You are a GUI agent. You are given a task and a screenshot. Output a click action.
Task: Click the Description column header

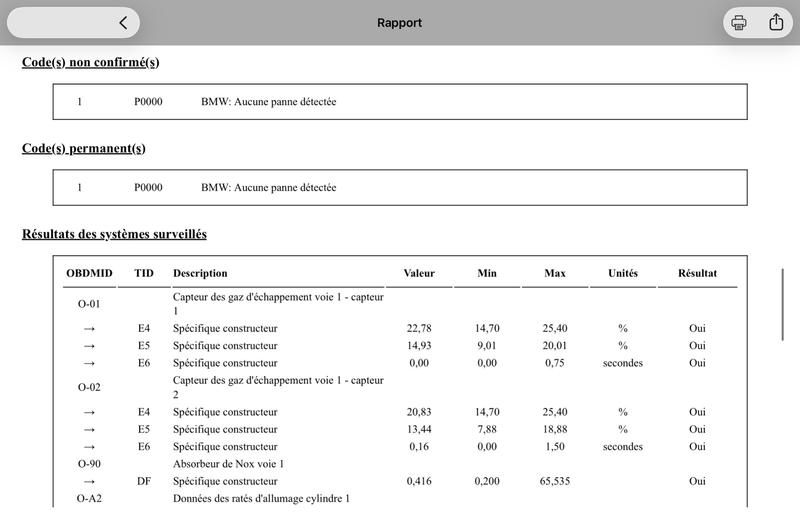pos(200,273)
